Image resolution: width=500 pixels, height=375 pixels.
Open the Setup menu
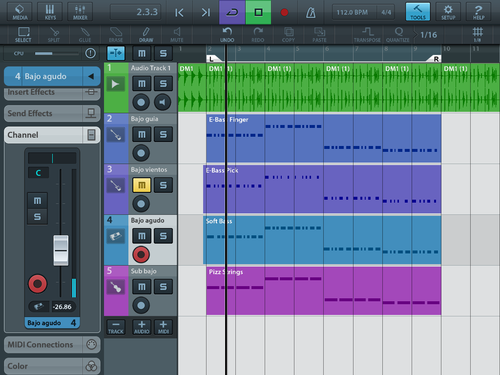(x=448, y=12)
